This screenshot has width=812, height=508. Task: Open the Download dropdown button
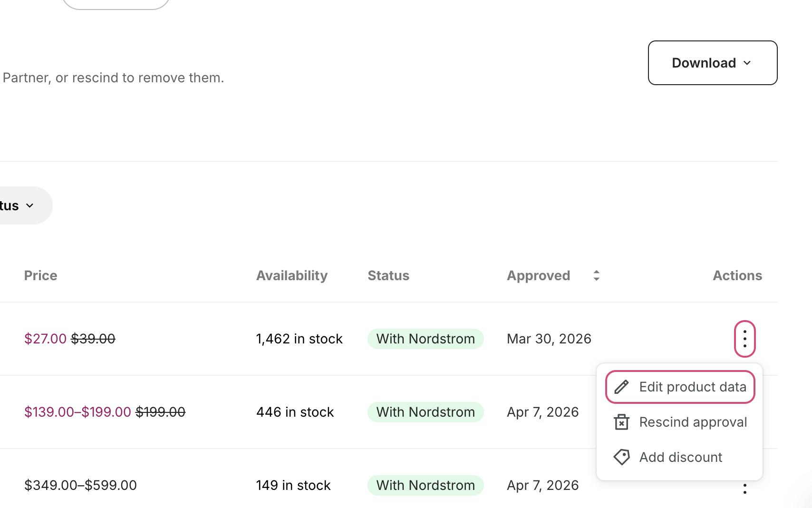[712, 63]
